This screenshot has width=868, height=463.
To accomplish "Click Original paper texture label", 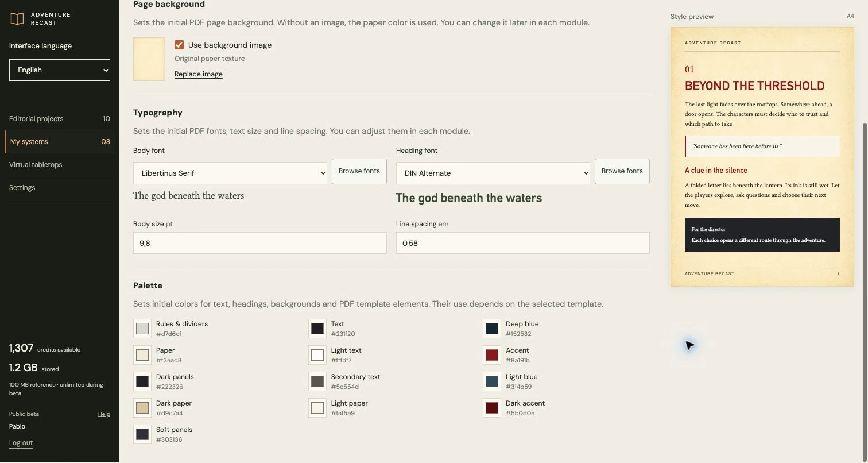I will 210,59.
